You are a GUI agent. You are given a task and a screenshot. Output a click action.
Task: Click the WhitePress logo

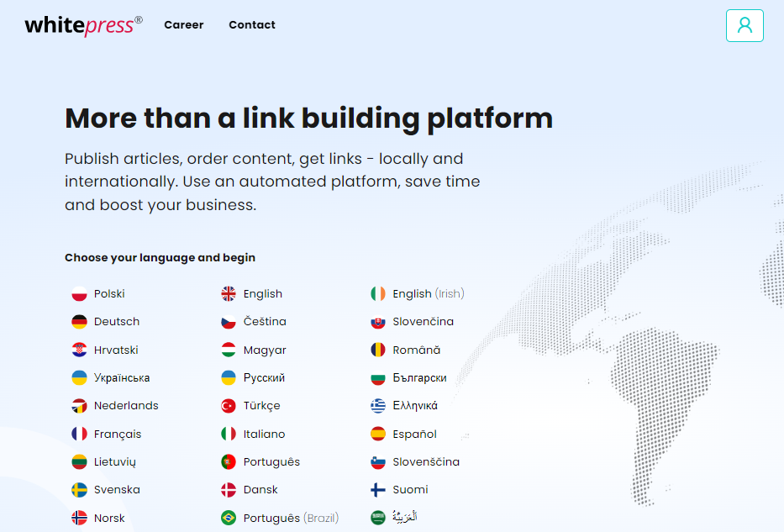point(83,25)
